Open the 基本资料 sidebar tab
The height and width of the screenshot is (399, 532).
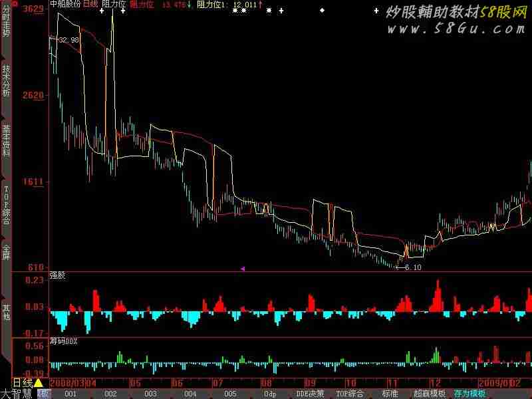pyautogui.click(x=6, y=140)
